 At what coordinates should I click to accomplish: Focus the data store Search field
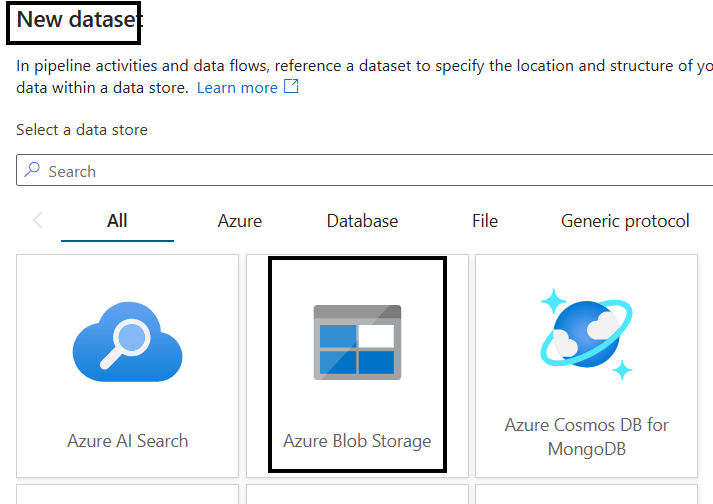tap(370, 171)
